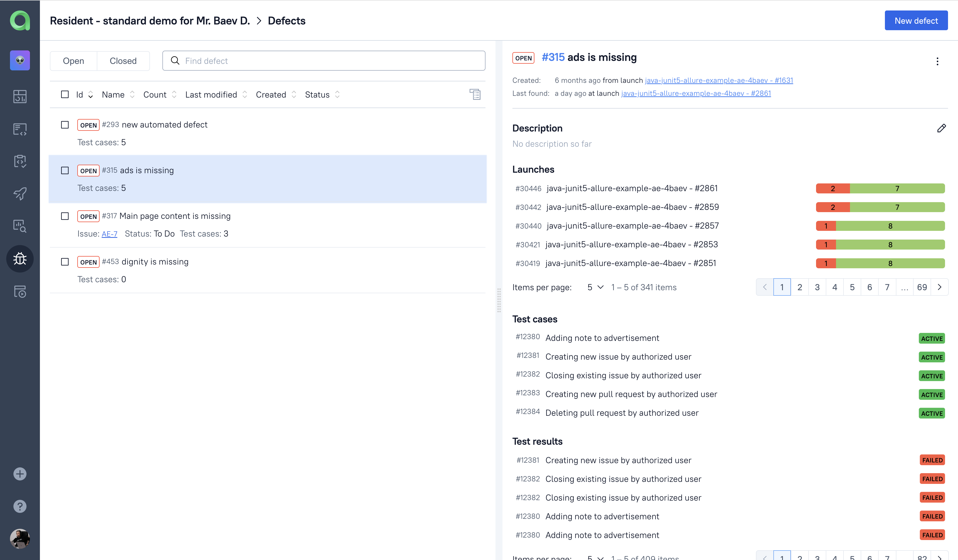The image size is (958, 560).
Task: Click the pencil icon to edit Description
Action: pos(941,129)
